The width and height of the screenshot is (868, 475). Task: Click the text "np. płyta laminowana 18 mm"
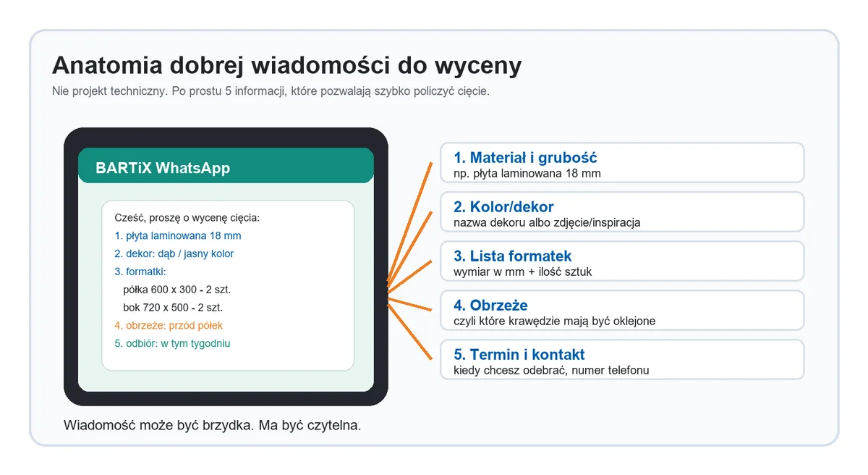pos(527,174)
